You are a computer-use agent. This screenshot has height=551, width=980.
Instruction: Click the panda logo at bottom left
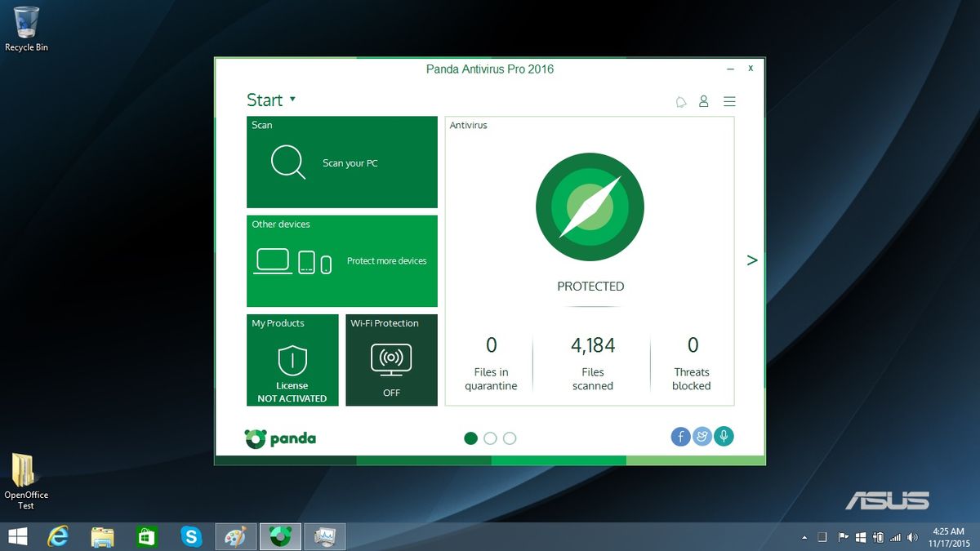pos(280,438)
